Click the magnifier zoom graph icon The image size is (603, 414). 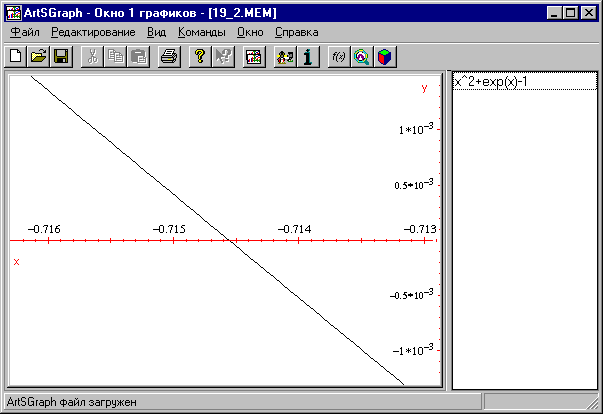click(362, 57)
